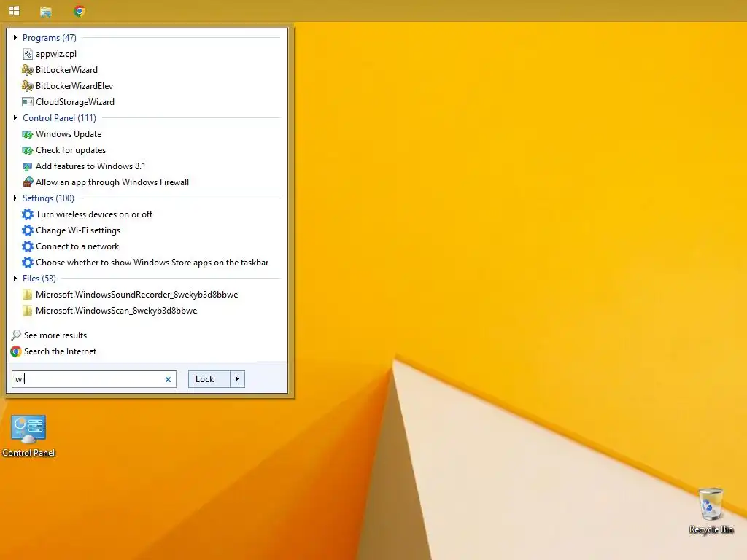747x560 pixels.
Task: Click the Windows Firewall brick icon
Action: pos(28,182)
